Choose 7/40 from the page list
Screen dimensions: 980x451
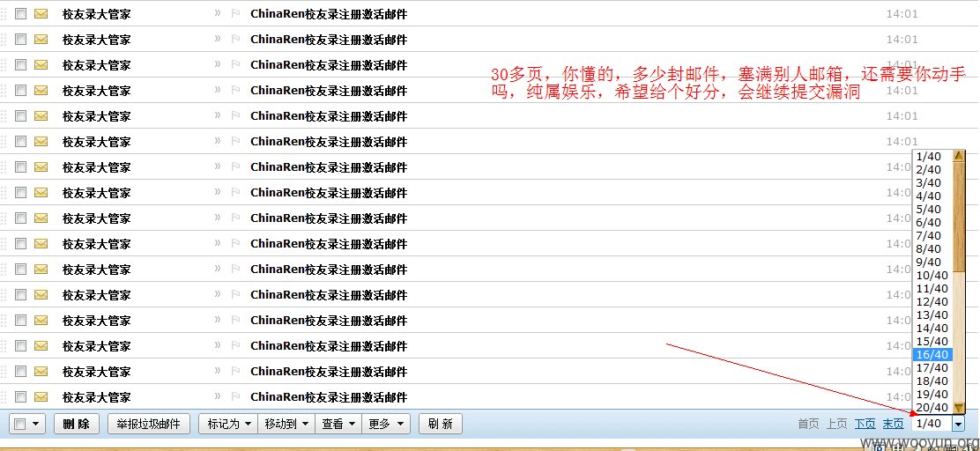click(x=932, y=235)
